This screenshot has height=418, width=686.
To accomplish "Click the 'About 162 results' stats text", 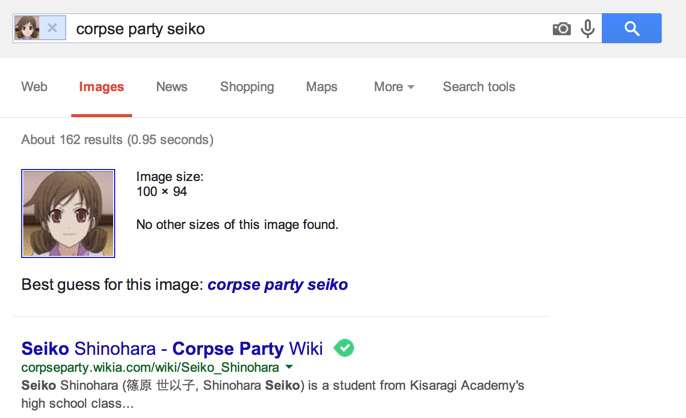I will coord(117,140).
